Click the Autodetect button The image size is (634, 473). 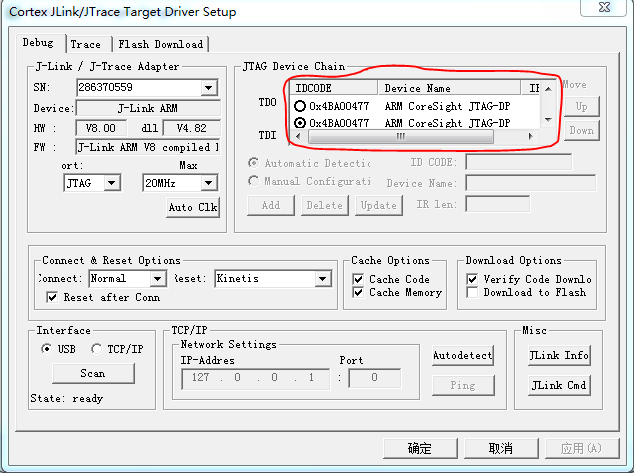463,355
